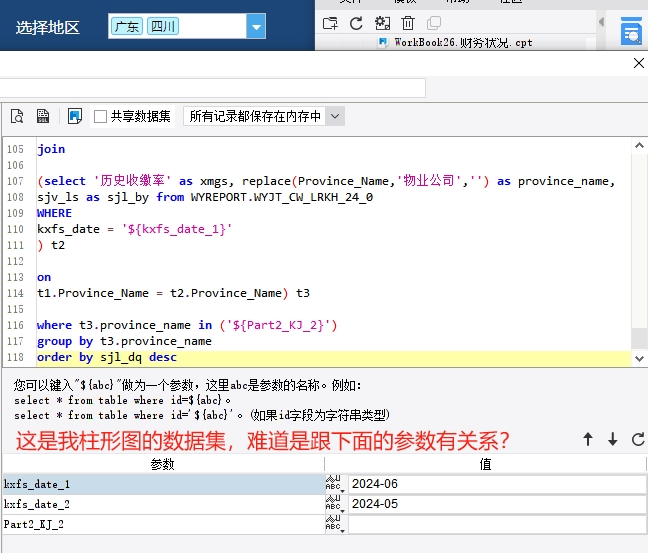Click the SQL edit toolbar icon

[43, 117]
